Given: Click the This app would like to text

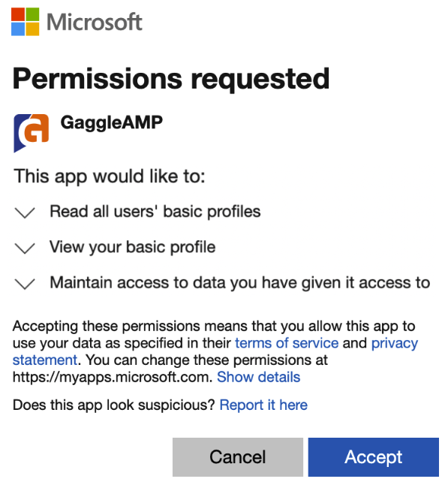Looking at the screenshot, I should click(110, 176).
